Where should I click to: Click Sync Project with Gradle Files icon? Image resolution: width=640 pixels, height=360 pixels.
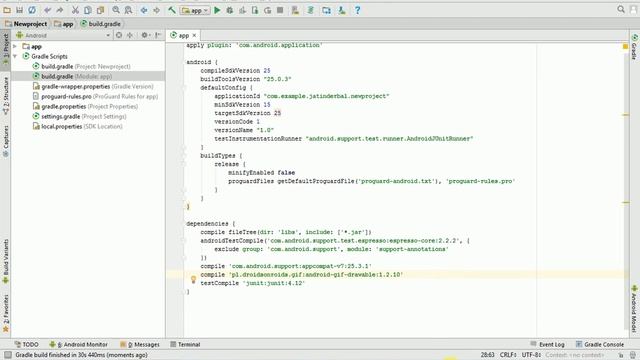(x=311, y=10)
